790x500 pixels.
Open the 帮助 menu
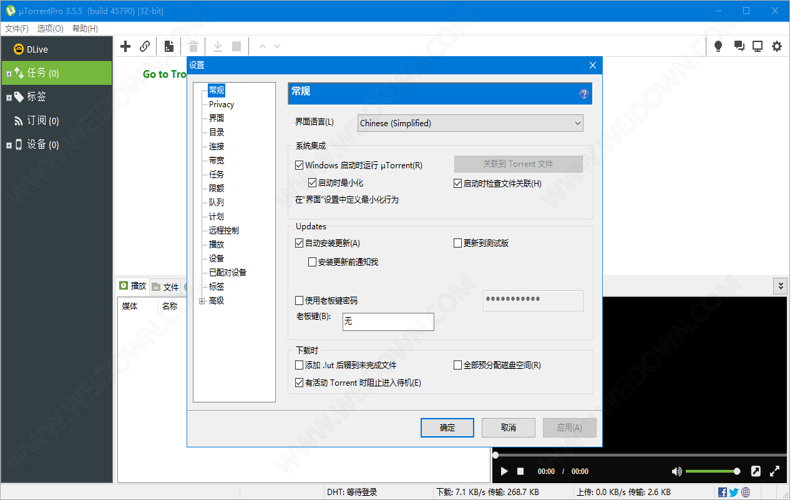(x=85, y=28)
